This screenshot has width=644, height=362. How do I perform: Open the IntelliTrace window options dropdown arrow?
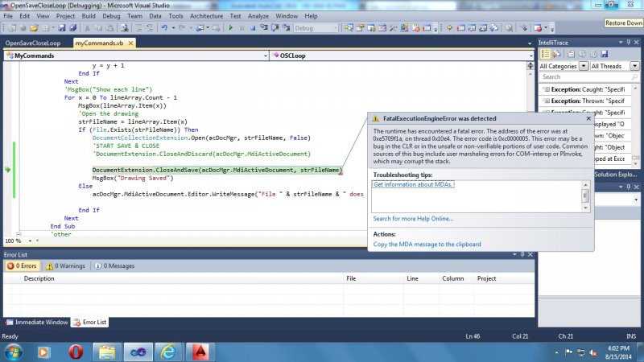pos(621,43)
